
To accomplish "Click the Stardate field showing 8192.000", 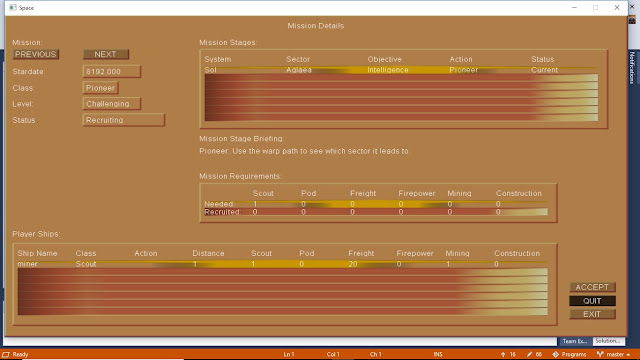I will (x=112, y=71).
